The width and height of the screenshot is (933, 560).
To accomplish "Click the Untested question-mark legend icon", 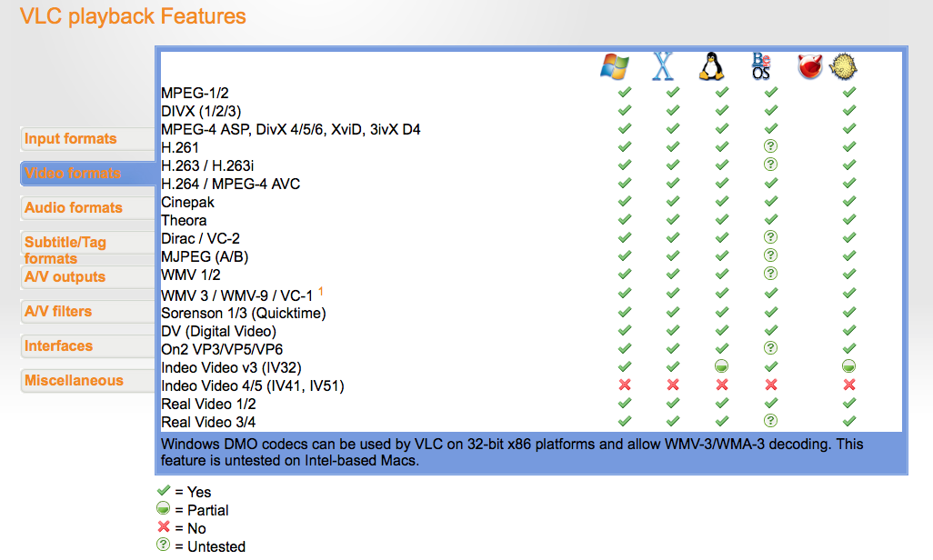I will coord(163,545).
